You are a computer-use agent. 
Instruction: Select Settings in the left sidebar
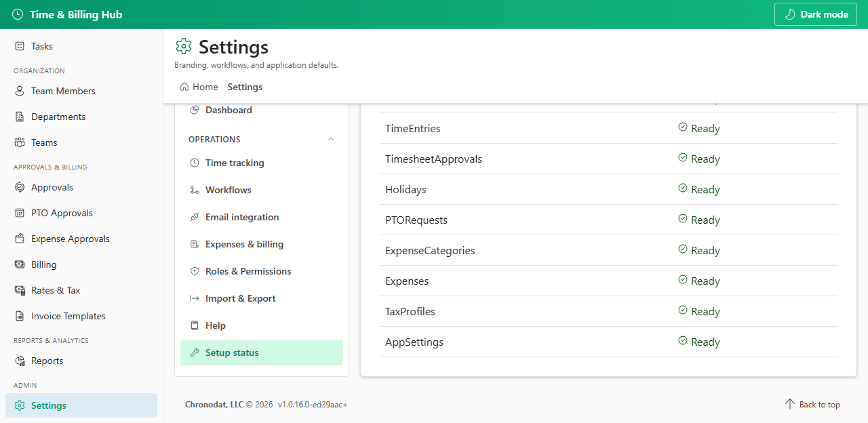tap(81, 405)
